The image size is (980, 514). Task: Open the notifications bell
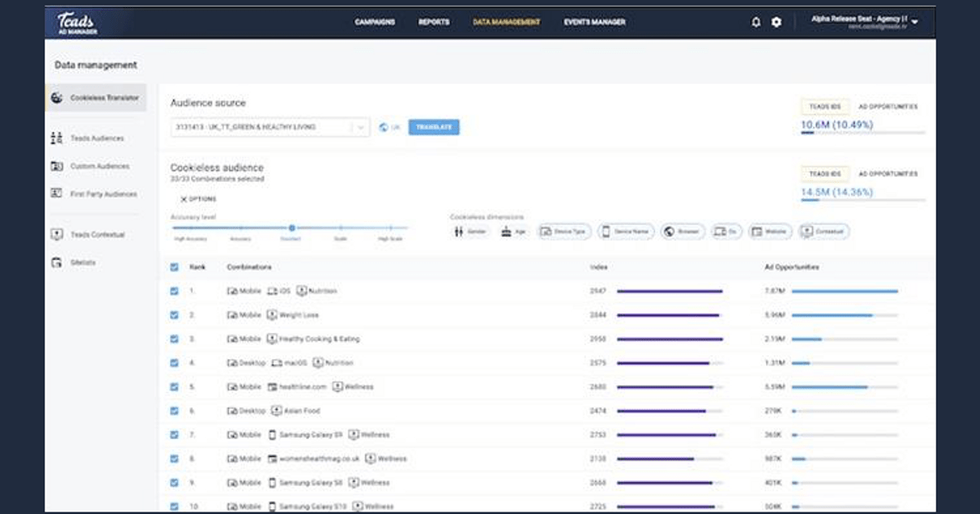pyautogui.click(x=755, y=22)
